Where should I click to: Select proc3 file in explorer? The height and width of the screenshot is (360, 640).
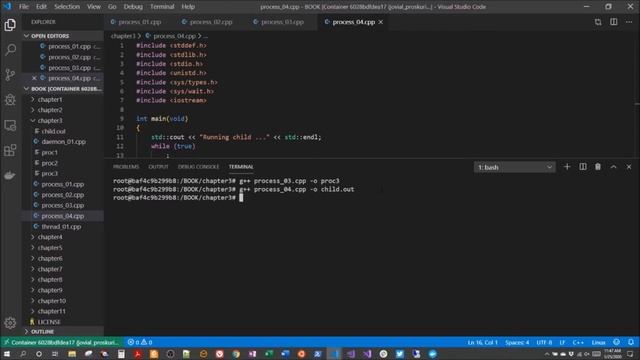49,173
